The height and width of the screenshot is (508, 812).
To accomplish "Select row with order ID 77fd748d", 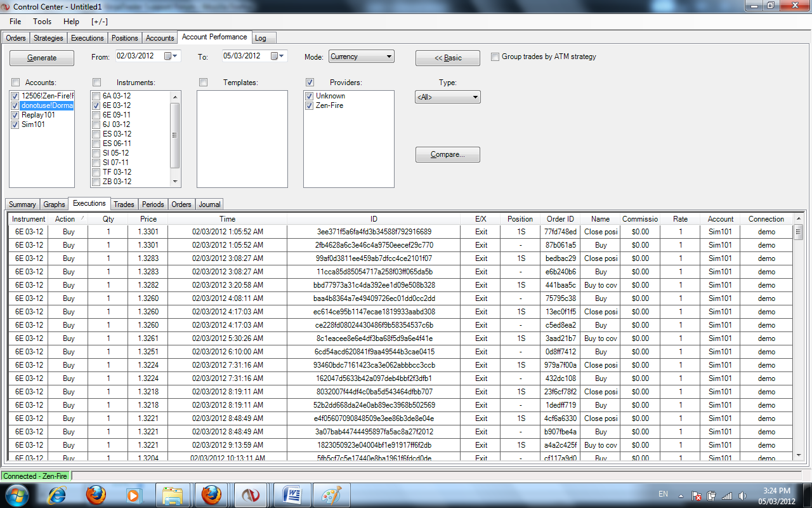I will click(401, 232).
